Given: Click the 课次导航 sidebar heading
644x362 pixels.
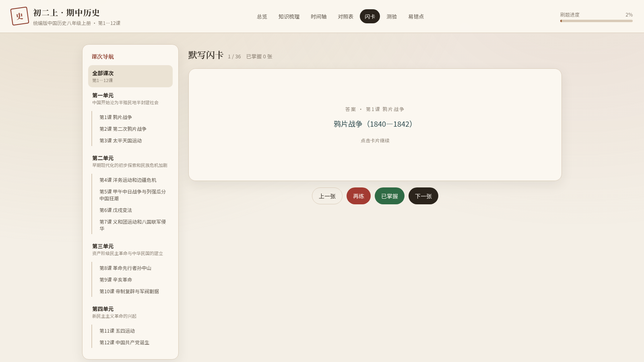Looking at the screenshot, I should (x=103, y=57).
